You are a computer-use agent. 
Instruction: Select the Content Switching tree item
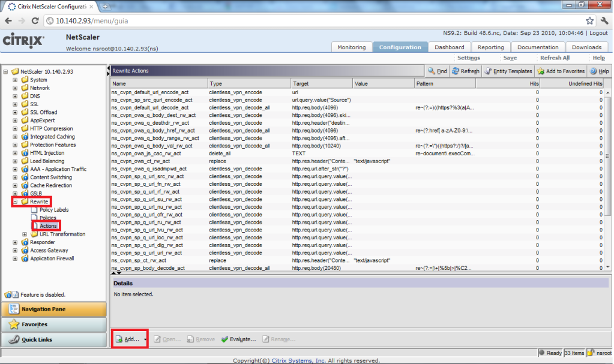tap(51, 178)
